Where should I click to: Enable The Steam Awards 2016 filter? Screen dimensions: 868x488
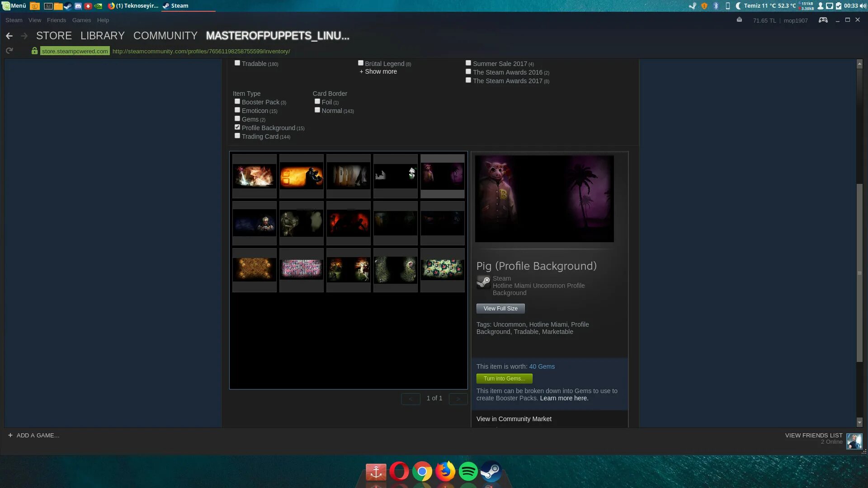468,71
